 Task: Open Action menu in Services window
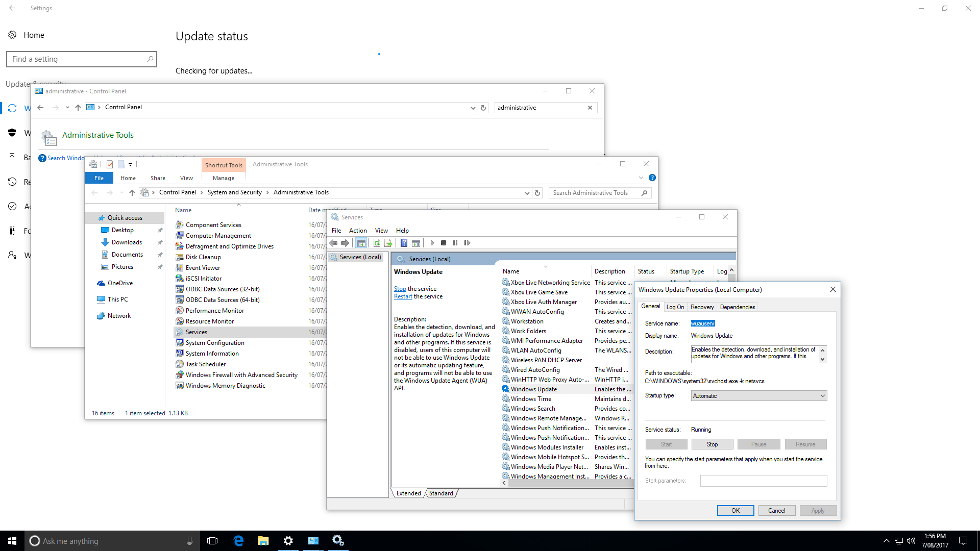(x=358, y=231)
